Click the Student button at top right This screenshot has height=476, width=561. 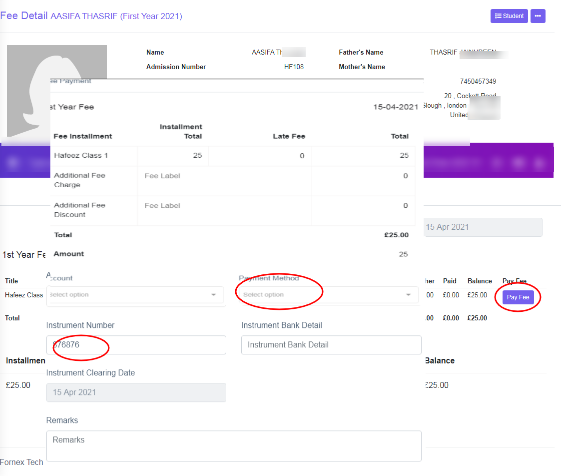coord(509,16)
